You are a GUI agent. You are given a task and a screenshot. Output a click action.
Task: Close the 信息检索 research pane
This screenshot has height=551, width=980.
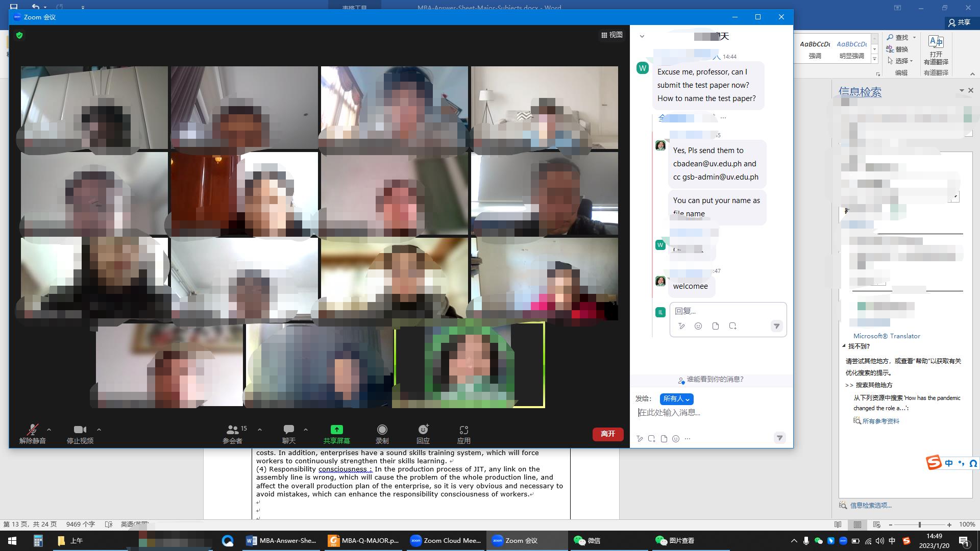coord(971,90)
